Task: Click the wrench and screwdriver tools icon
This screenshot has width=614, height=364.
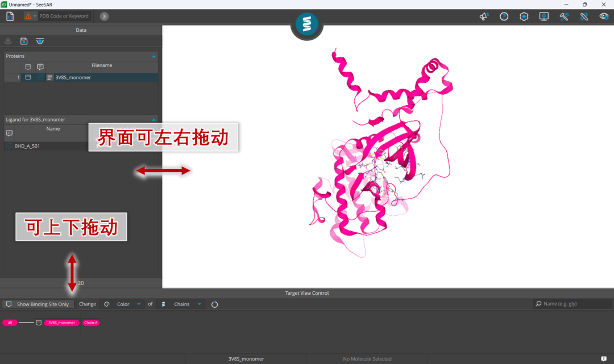Action: pos(564,16)
